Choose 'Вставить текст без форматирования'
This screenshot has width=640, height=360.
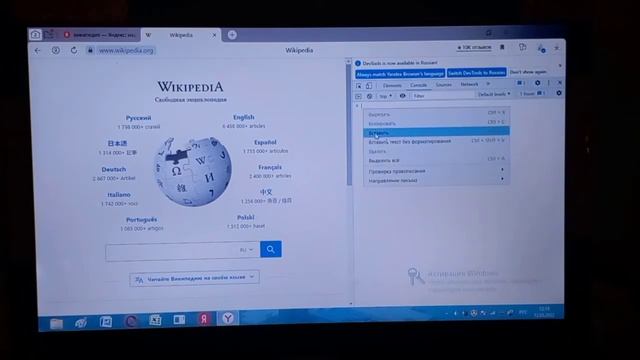click(436, 141)
